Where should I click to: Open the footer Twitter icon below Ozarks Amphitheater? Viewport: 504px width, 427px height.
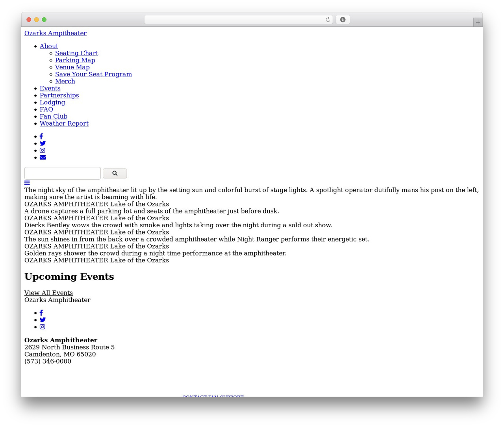click(x=43, y=320)
